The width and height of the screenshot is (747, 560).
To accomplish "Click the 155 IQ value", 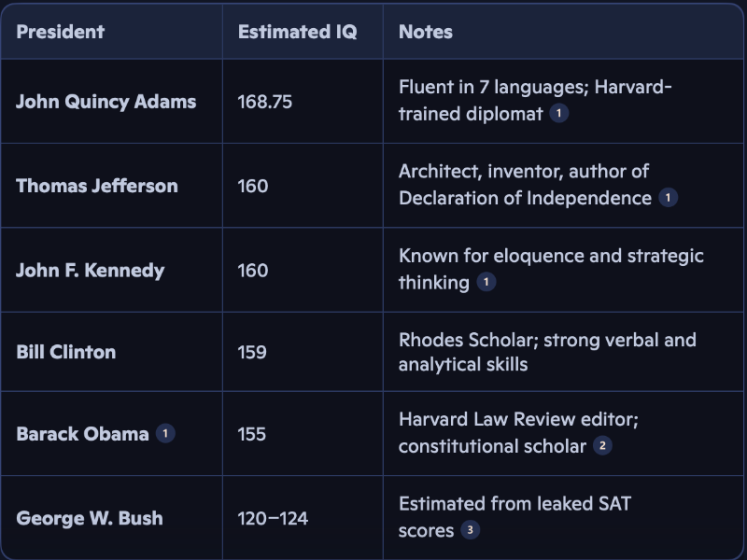I will [x=252, y=434].
